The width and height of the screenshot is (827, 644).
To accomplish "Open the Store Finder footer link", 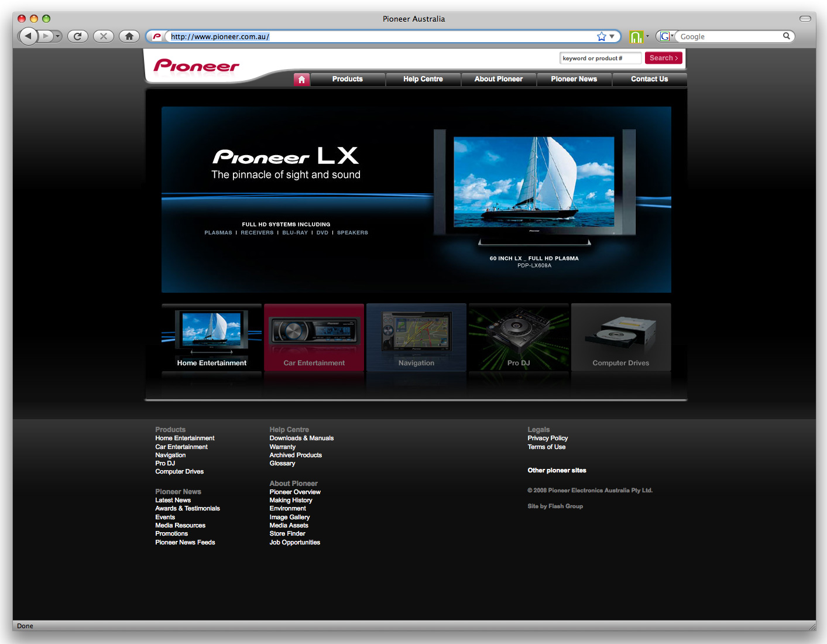I will (x=287, y=533).
